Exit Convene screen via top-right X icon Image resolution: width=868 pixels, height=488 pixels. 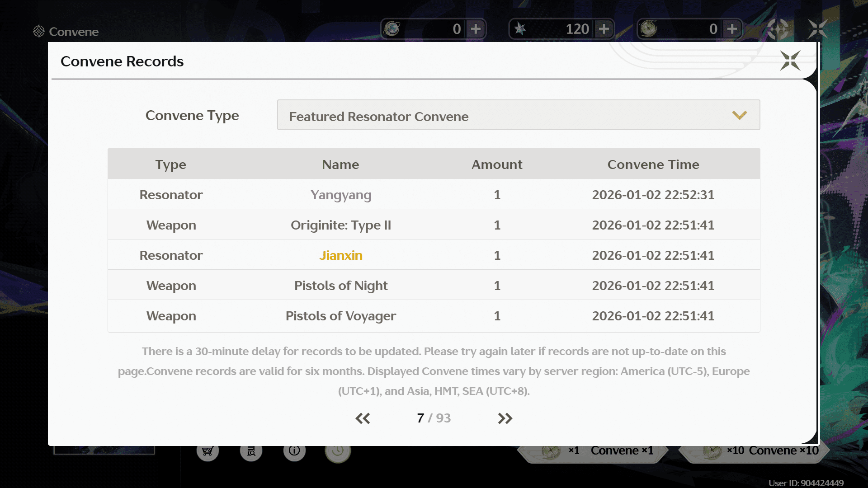tap(817, 29)
